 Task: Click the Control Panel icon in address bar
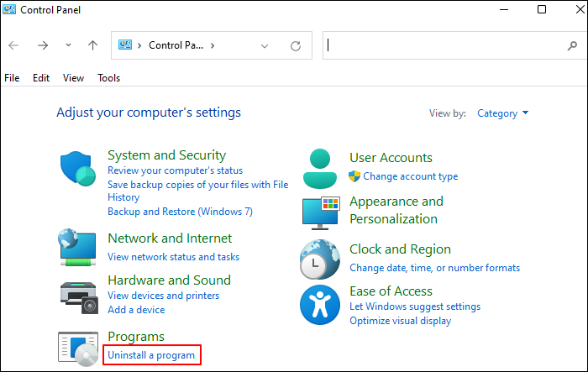click(125, 45)
